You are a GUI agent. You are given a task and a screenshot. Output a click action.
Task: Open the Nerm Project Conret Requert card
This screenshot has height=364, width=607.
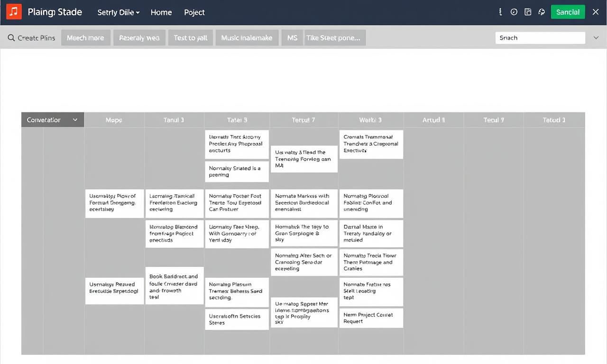coord(371,318)
